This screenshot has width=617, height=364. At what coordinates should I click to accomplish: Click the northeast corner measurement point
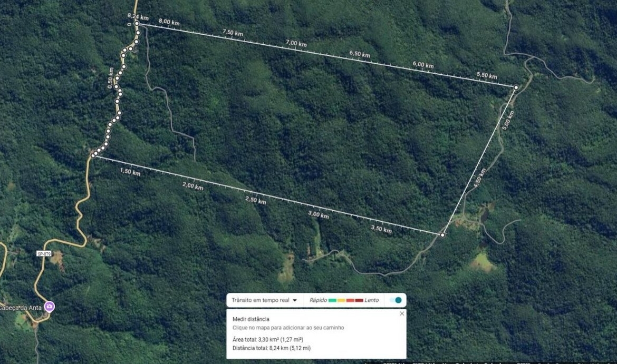tap(516, 87)
